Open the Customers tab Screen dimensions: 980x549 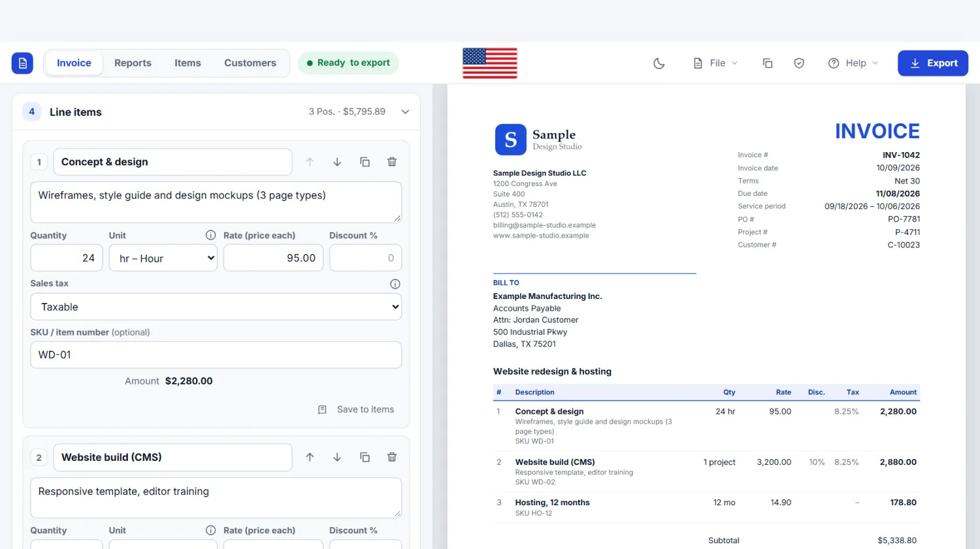pyautogui.click(x=250, y=63)
